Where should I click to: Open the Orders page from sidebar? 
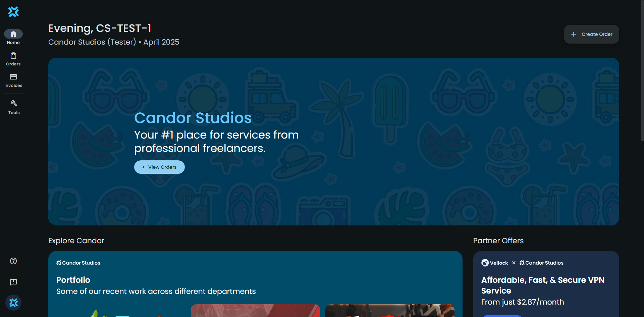[13, 59]
